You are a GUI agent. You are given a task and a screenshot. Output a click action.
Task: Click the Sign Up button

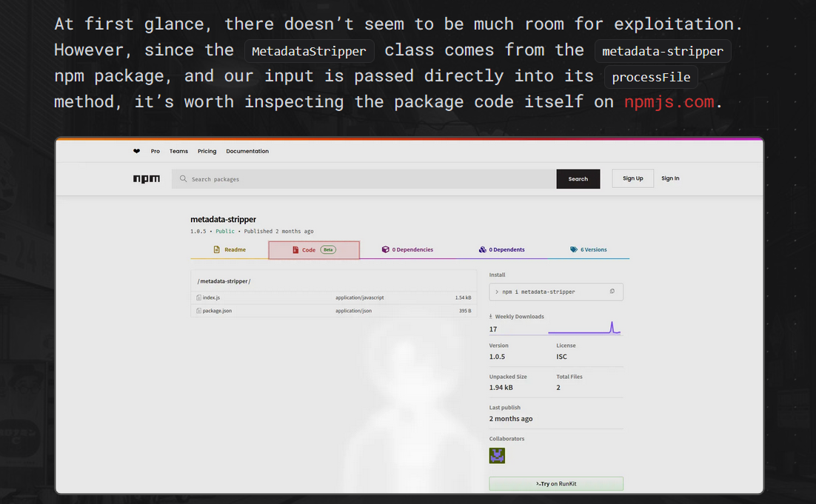pyautogui.click(x=632, y=178)
